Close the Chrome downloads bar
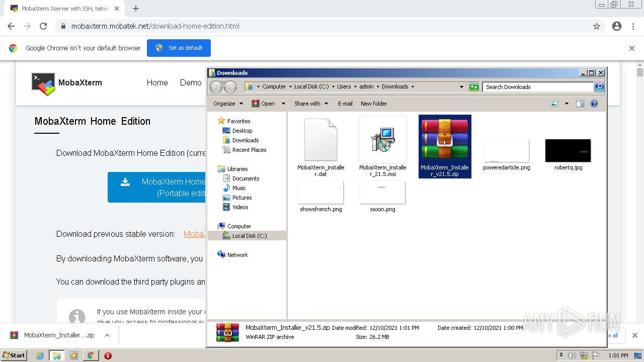 tap(634, 335)
